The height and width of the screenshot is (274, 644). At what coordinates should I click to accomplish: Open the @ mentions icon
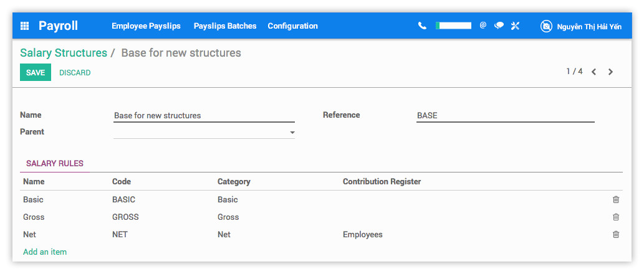(x=483, y=26)
